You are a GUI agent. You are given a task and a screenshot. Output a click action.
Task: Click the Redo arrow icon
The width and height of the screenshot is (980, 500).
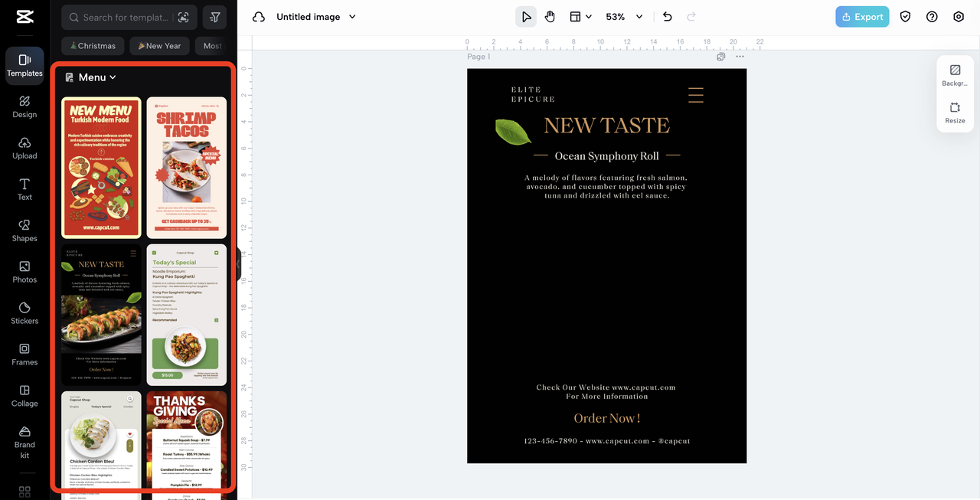[691, 17]
